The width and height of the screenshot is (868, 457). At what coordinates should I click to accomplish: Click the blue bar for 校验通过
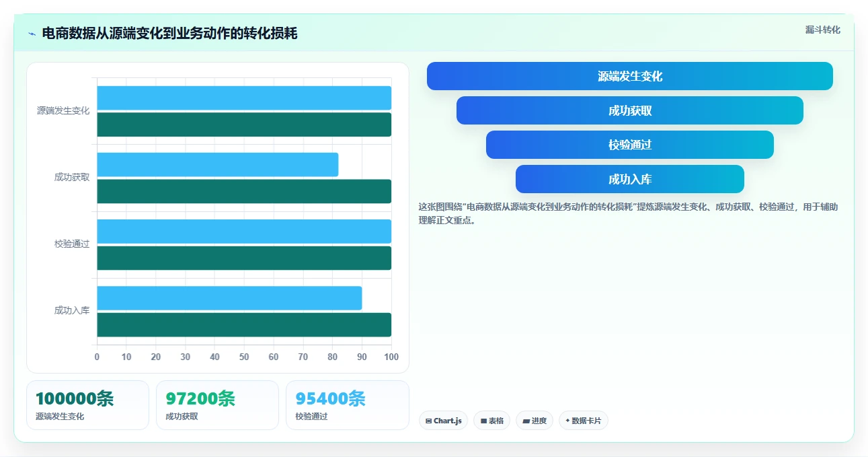pyautogui.click(x=244, y=232)
